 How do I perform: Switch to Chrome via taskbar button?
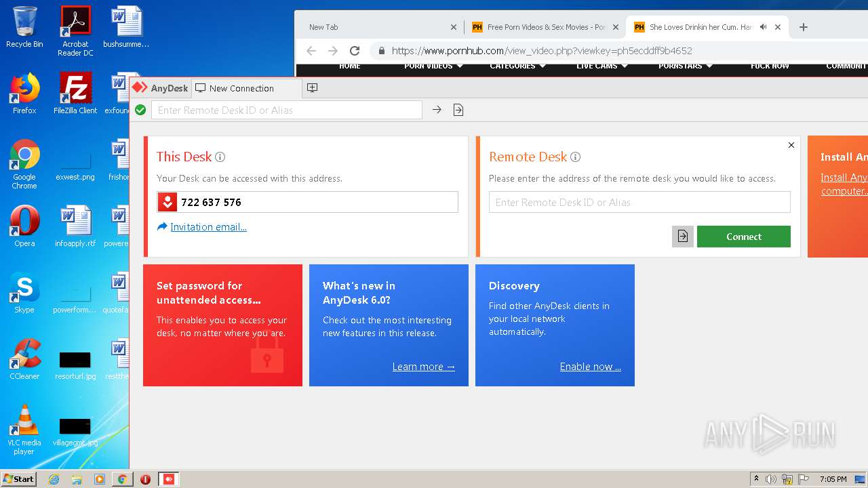tap(122, 479)
